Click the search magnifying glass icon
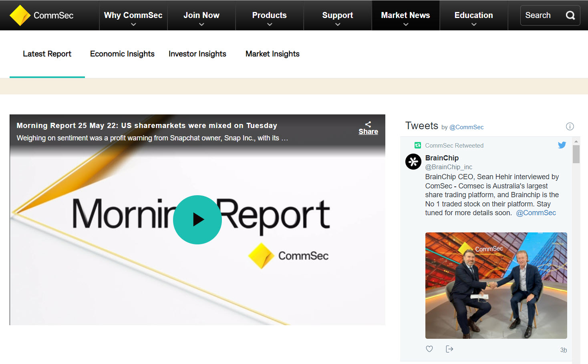 coord(570,15)
